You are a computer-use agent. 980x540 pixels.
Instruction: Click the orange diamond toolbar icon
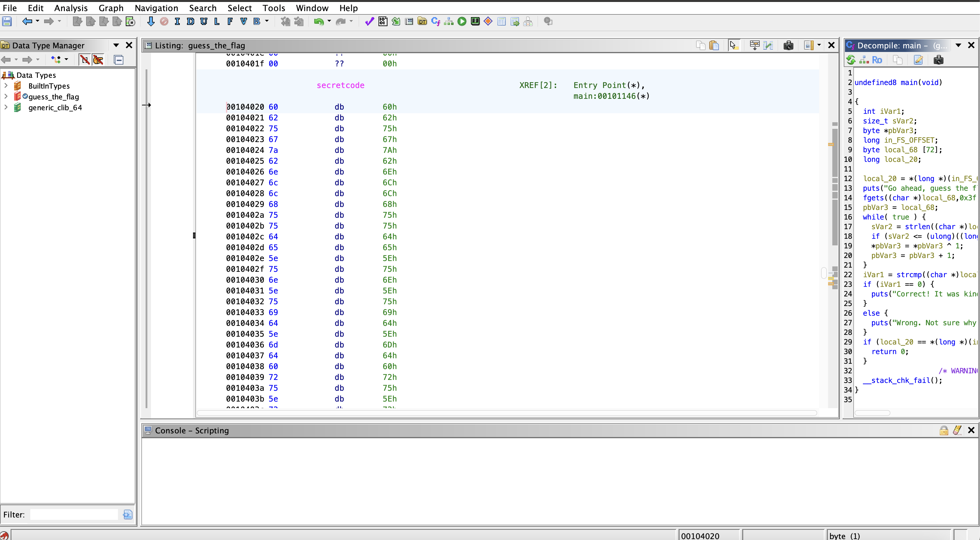click(488, 21)
